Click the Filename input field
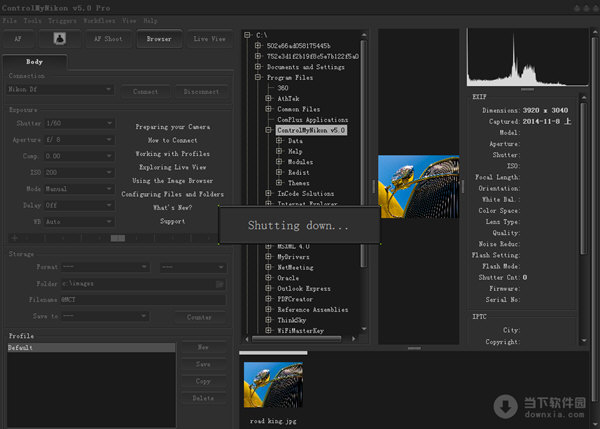The height and width of the screenshot is (429, 600). [x=143, y=300]
